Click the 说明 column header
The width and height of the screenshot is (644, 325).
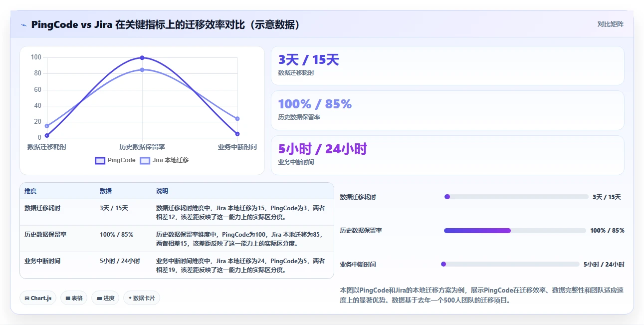(x=162, y=191)
